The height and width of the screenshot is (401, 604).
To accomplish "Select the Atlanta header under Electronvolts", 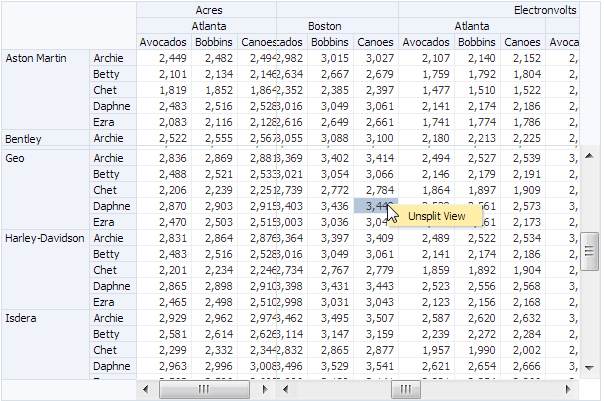I will (x=472, y=26).
